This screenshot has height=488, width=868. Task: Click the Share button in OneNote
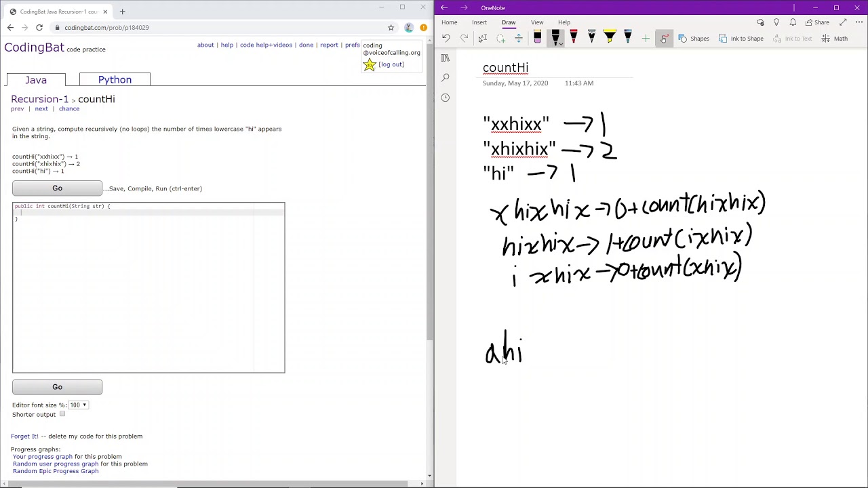(817, 22)
